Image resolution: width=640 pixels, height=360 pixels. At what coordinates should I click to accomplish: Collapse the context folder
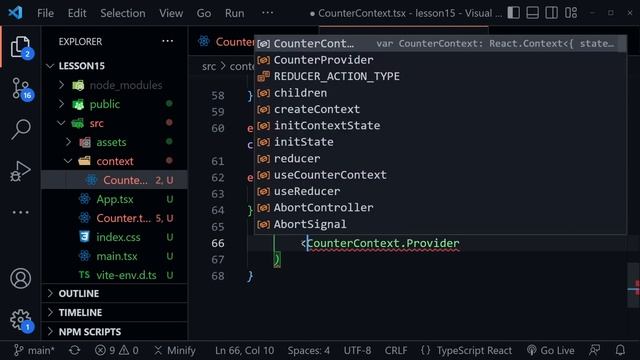pos(114,161)
